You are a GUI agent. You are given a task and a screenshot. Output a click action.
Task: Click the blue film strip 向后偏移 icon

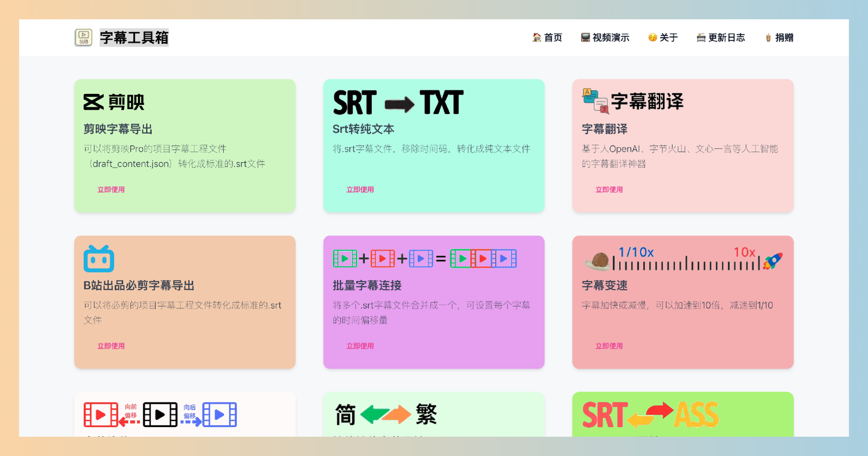[219, 415]
